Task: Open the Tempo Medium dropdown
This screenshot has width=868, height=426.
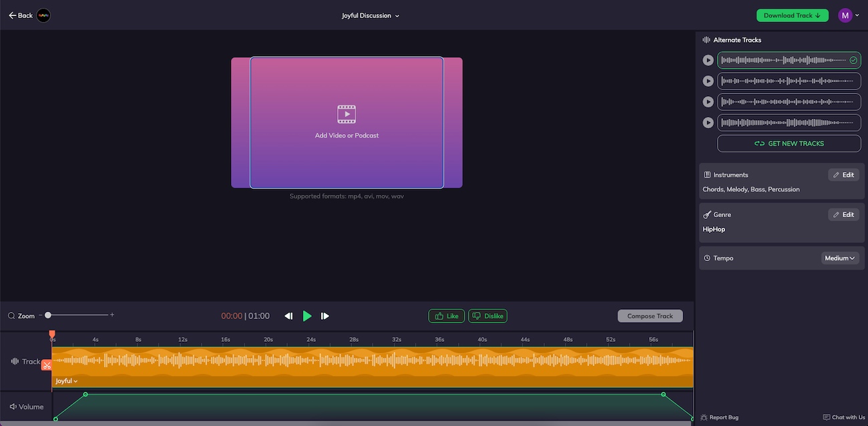Action: coord(839,258)
